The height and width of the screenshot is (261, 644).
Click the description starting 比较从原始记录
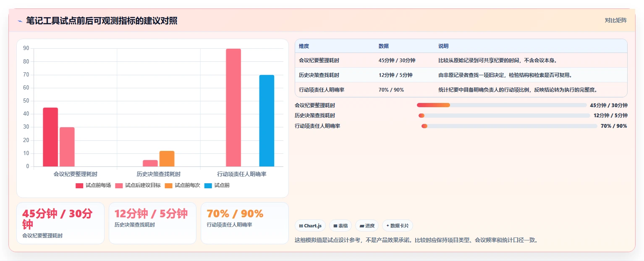point(497,61)
